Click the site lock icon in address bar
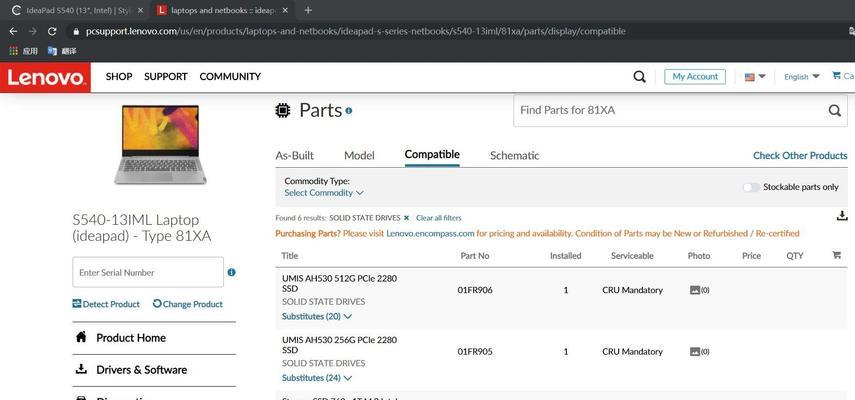 76,32
